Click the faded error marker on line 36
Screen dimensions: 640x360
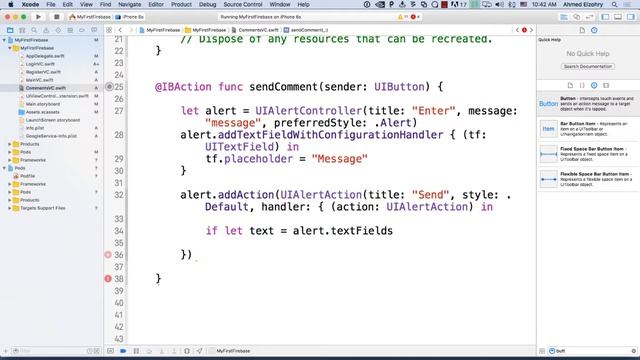(x=108, y=255)
